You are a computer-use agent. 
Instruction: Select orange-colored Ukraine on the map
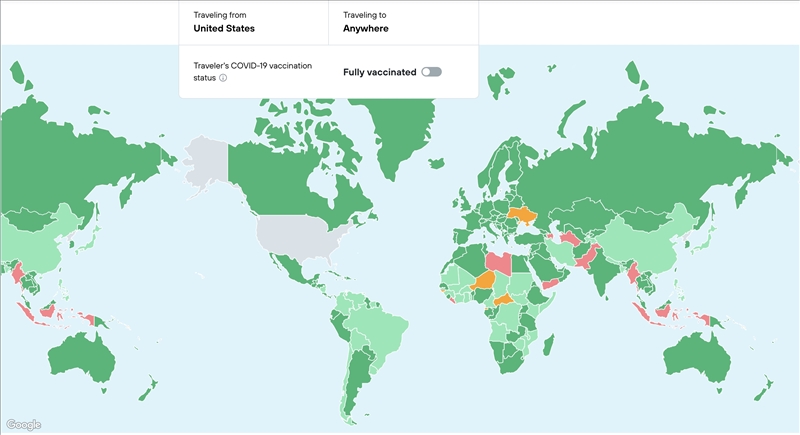coord(523,214)
